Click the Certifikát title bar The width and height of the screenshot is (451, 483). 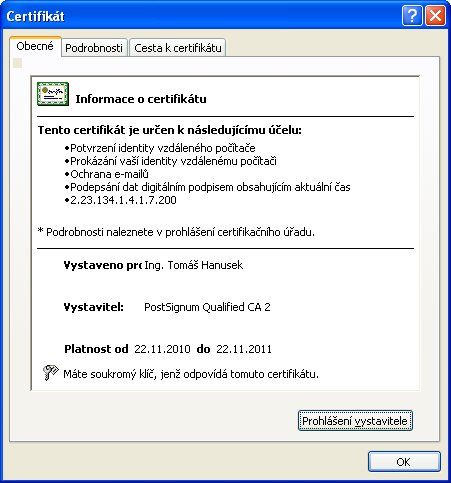pos(200,16)
